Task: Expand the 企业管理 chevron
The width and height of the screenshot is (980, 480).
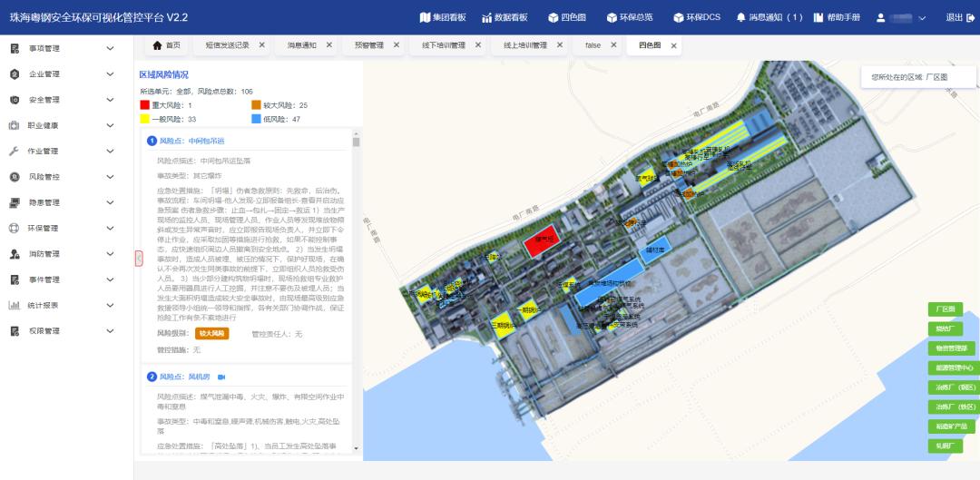Action: click(110, 73)
